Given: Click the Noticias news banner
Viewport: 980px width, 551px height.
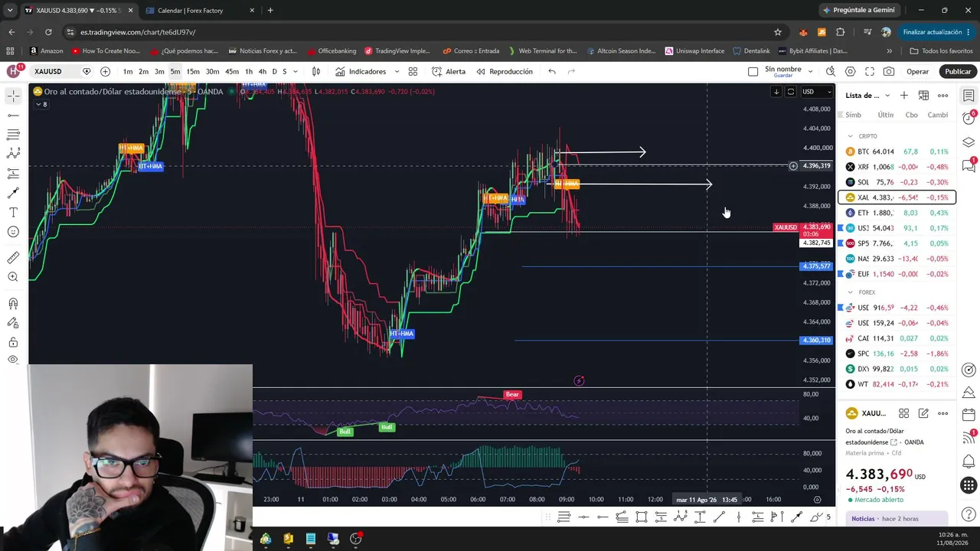Looking at the screenshot, I should click(x=897, y=519).
